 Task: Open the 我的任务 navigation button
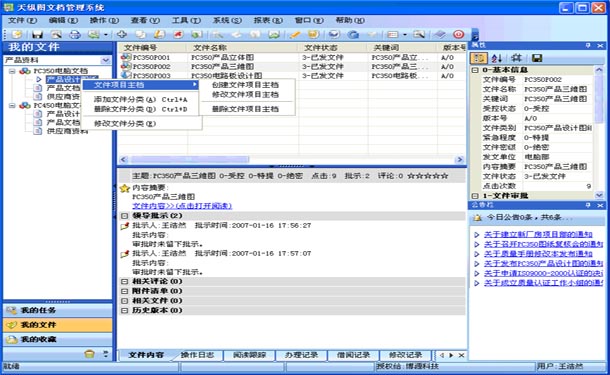(58, 310)
